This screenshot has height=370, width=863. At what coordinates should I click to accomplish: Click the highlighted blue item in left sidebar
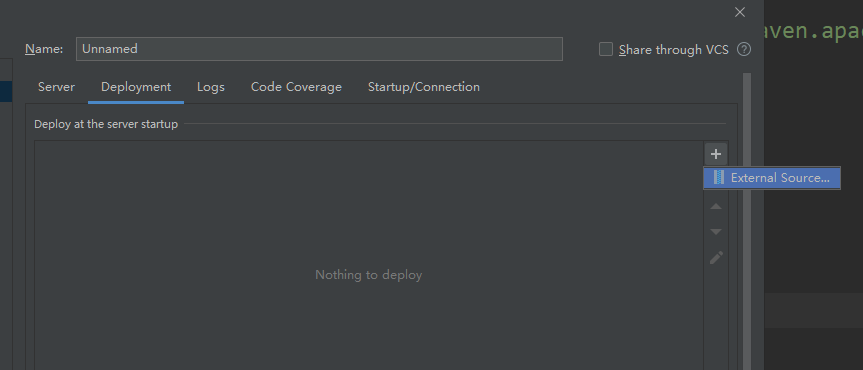pos(6,91)
